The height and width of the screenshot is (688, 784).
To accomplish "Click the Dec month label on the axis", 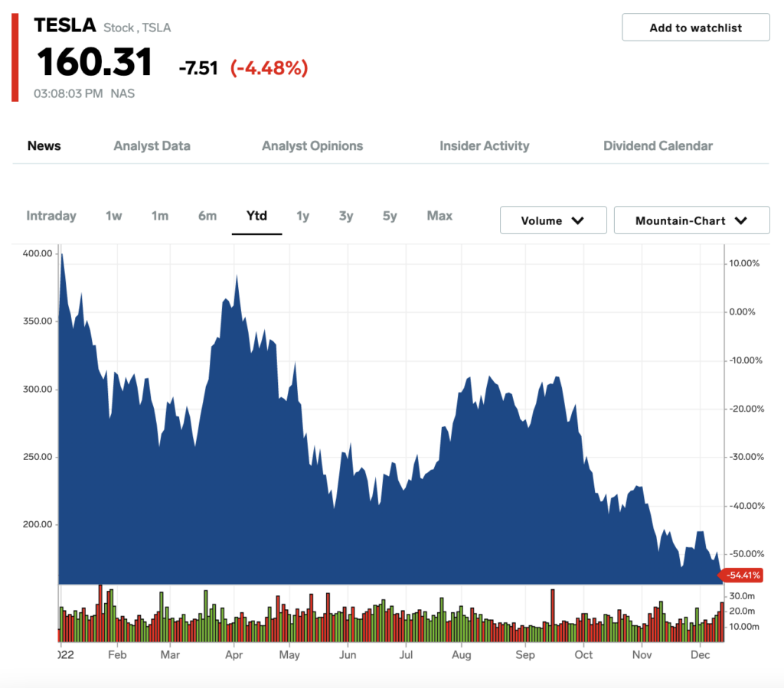I will 700,654.
